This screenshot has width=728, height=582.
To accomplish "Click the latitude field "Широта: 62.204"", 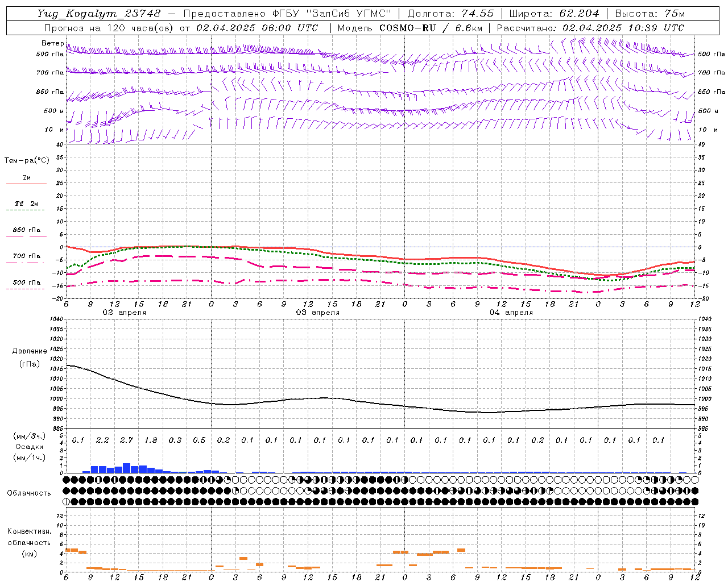I will 554,14.
